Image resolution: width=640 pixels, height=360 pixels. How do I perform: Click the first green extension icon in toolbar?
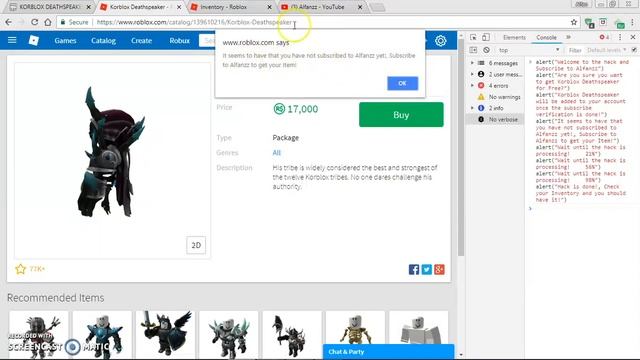pyautogui.click(x=589, y=23)
